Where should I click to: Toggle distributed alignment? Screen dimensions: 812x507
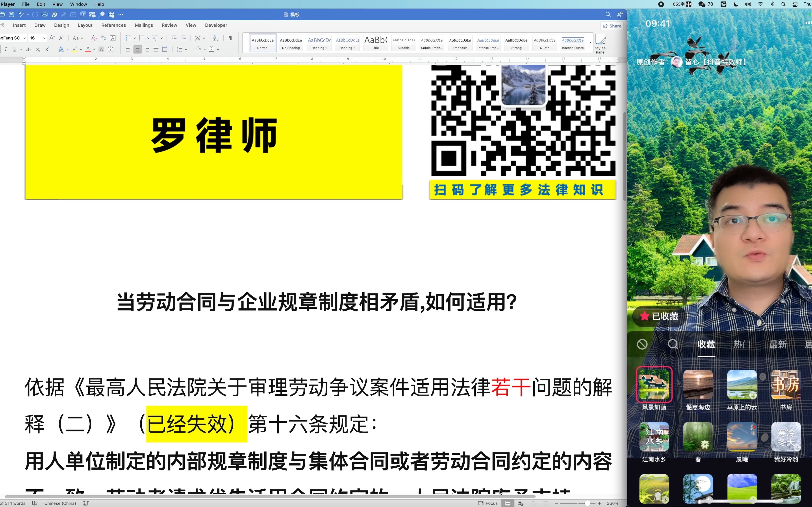[x=165, y=49]
